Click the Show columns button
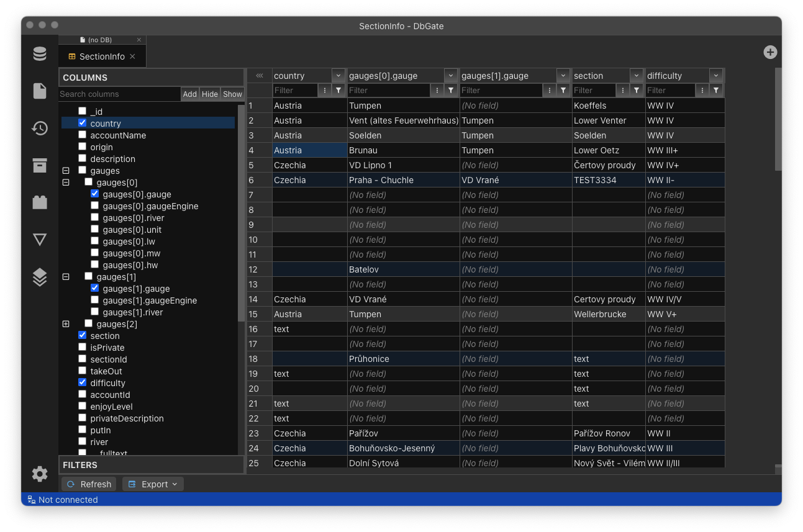Viewport: 803px width, 532px height. pos(233,94)
